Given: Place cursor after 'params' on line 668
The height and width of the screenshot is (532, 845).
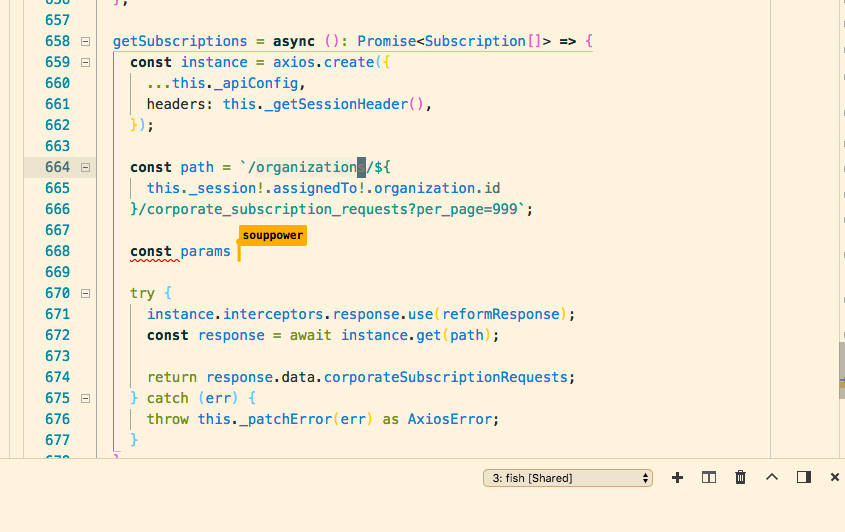Looking at the screenshot, I should click(x=232, y=252).
